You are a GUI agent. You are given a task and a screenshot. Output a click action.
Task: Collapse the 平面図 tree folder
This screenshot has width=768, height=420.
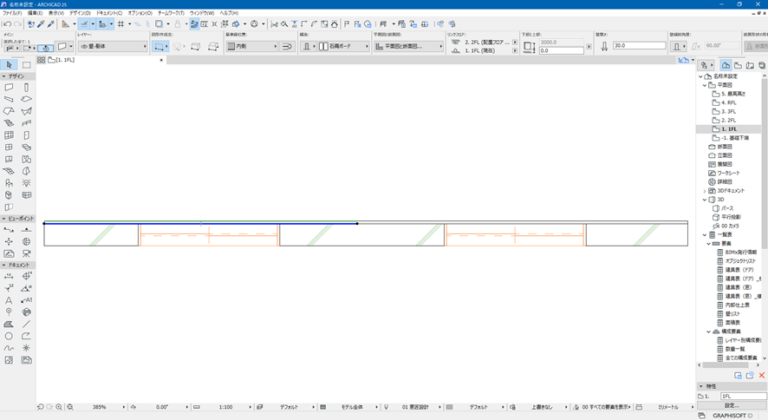705,85
